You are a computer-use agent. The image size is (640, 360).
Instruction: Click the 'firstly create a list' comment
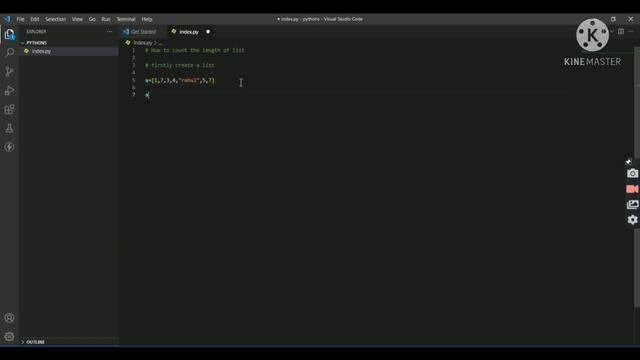pyautogui.click(x=180, y=65)
